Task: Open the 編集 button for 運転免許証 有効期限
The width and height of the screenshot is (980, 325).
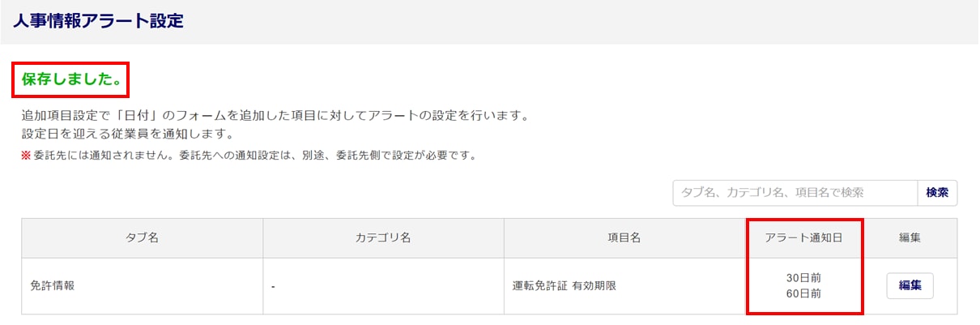Action: [x=910, y=286]
